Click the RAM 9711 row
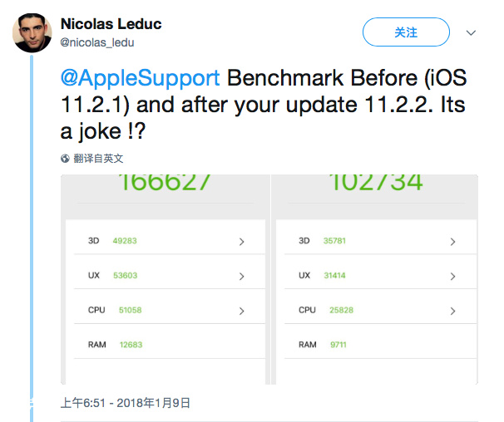The height and width of the screenshot is (422, 504). point(376,345)
